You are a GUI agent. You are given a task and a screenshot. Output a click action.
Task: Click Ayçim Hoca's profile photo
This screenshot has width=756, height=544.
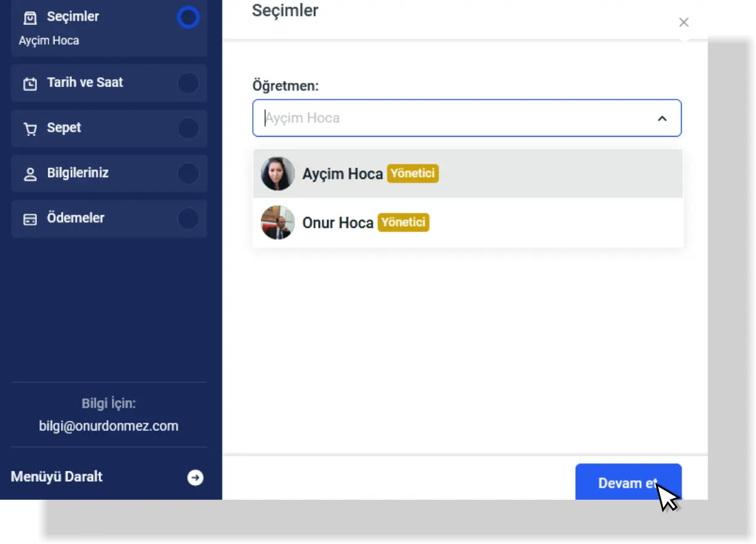(x=278, y=174)
